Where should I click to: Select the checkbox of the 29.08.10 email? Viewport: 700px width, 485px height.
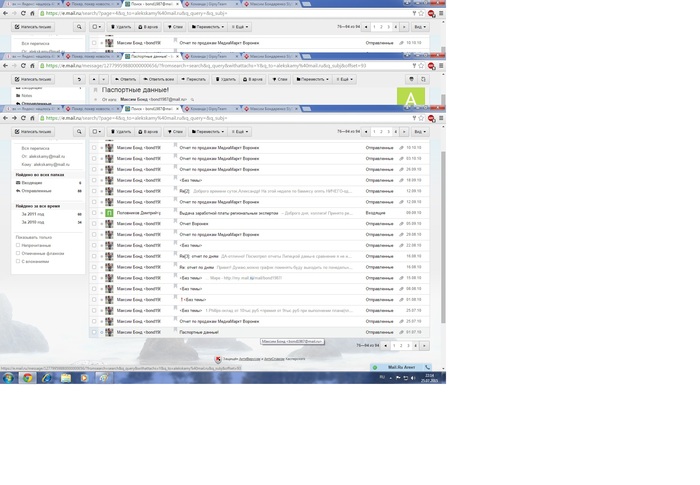94,234
